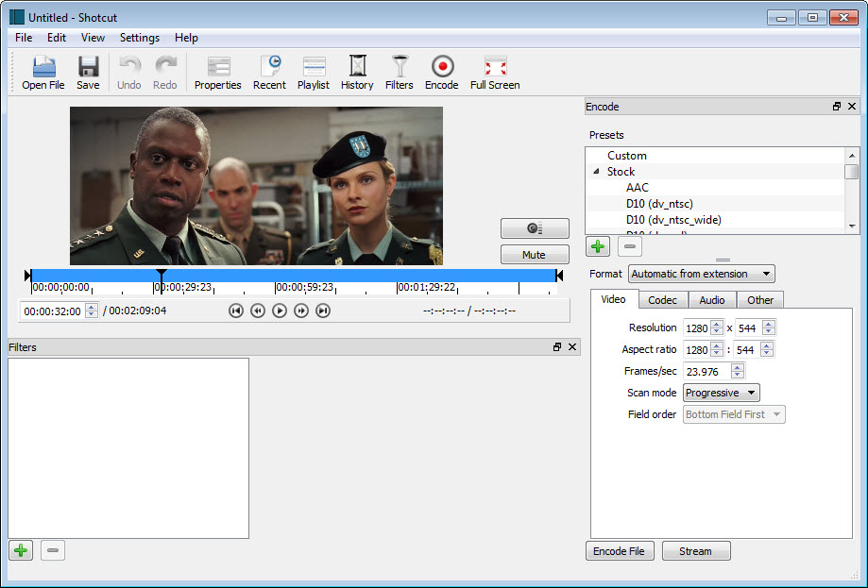Click the Frames/sec stepper arrows

pos(738,371)
